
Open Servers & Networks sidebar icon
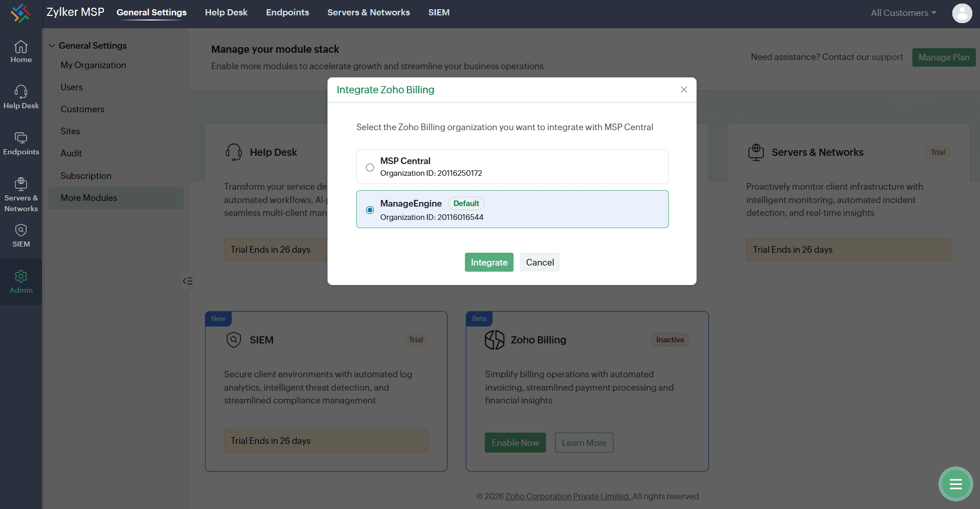21,195
